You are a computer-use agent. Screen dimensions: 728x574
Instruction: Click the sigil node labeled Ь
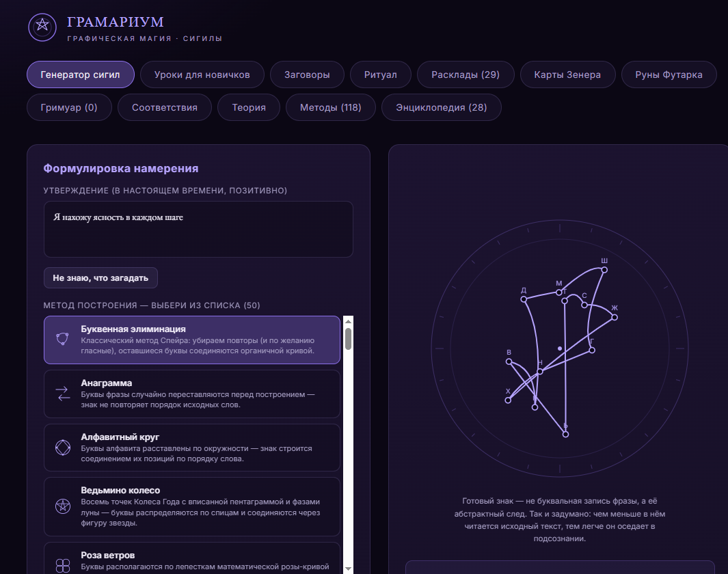565,435
